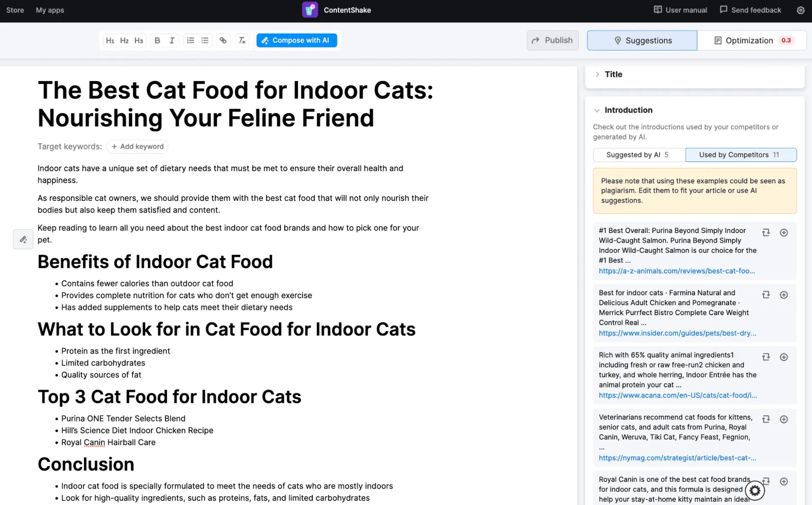Switch to the Suggestions tab

(642, 40)
